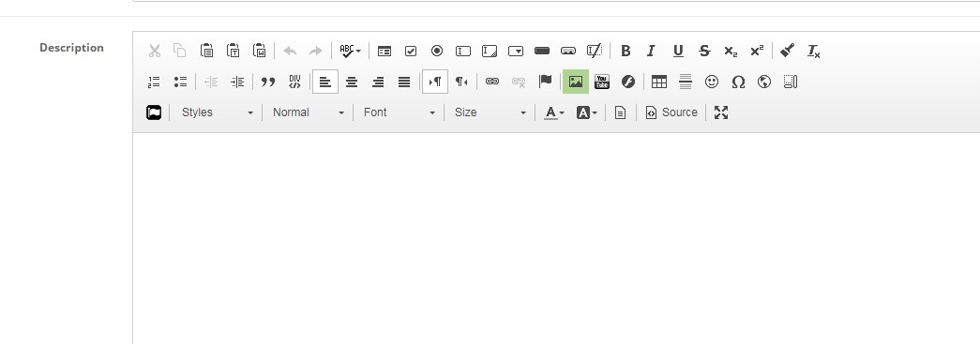The image size is (980, 344).
Task: Click the Unlink icon
Action: click(x=519, y=82)
